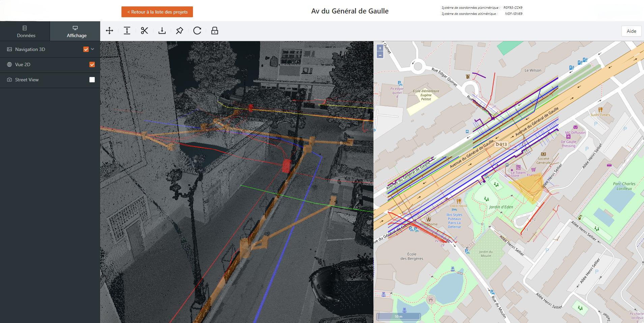Zoom out on the 2D map
Viewport: 644px width, 323px height.
pyautogui.click(x=380, y=55)
